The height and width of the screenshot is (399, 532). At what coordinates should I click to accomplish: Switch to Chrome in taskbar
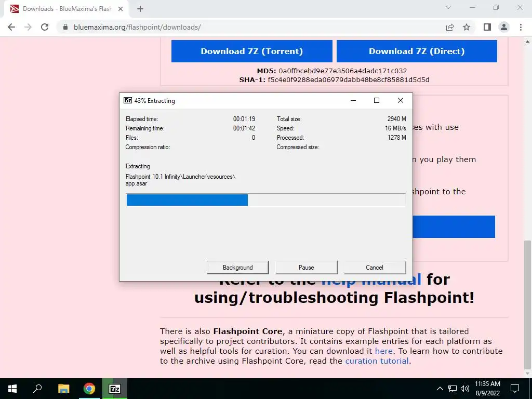pyautogui.click(x=89, y=389)
